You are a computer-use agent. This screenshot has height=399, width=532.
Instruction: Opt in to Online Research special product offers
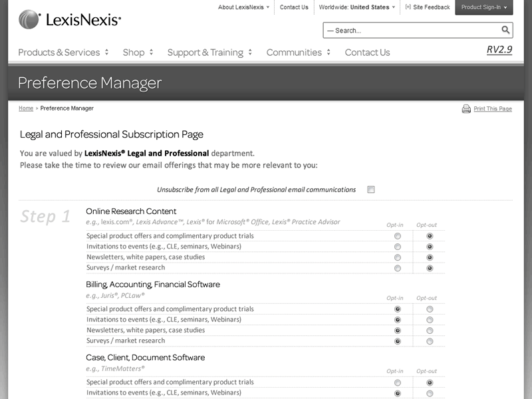click(x=397, y=236)
